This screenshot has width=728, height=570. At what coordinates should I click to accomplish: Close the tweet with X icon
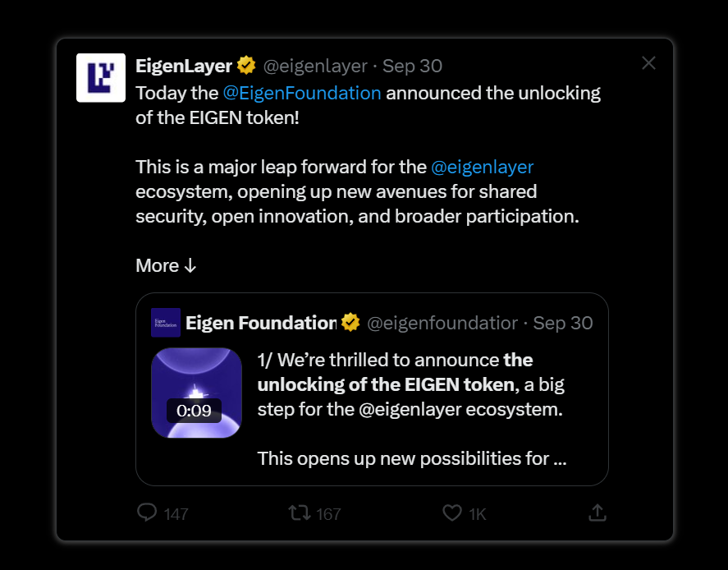point(648,63)
